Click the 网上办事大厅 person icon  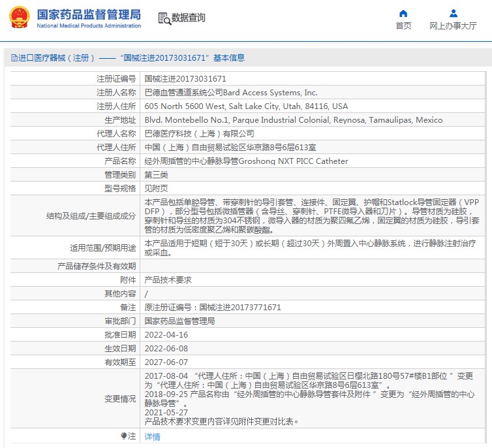tap(453, 13)
